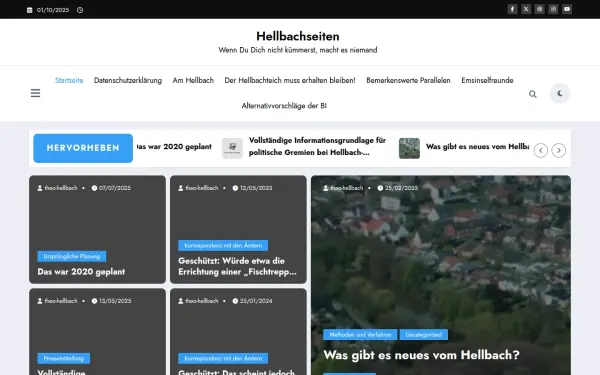Click tagline Wenn Du Dich nicht kümmerst

pyautogui.click(x=298, y=50)
